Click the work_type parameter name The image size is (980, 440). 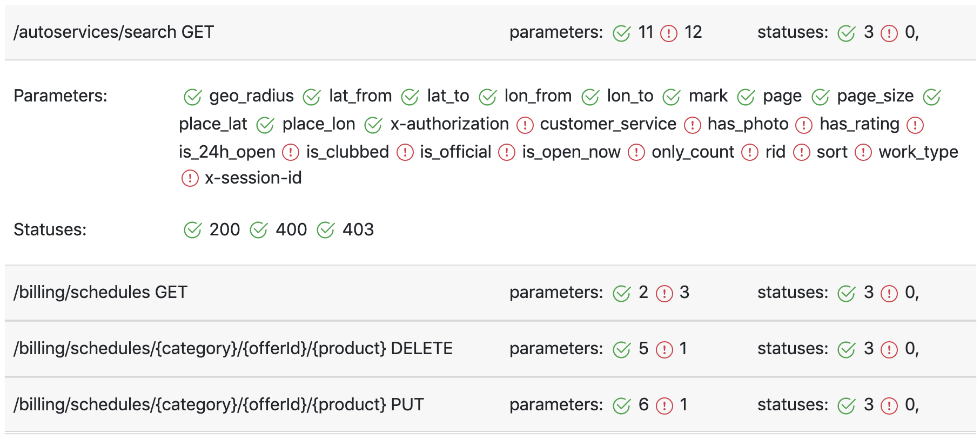918,152
